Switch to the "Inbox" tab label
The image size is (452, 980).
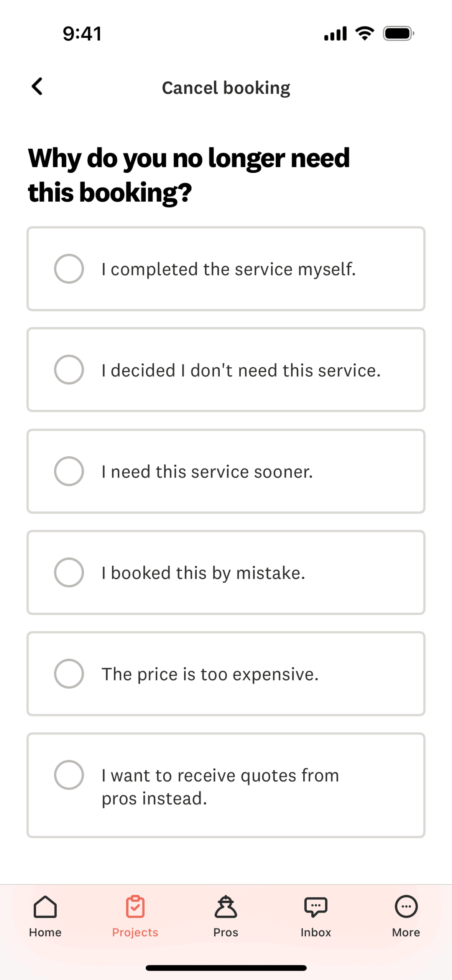pyautogui.click(x=316, y=932)
